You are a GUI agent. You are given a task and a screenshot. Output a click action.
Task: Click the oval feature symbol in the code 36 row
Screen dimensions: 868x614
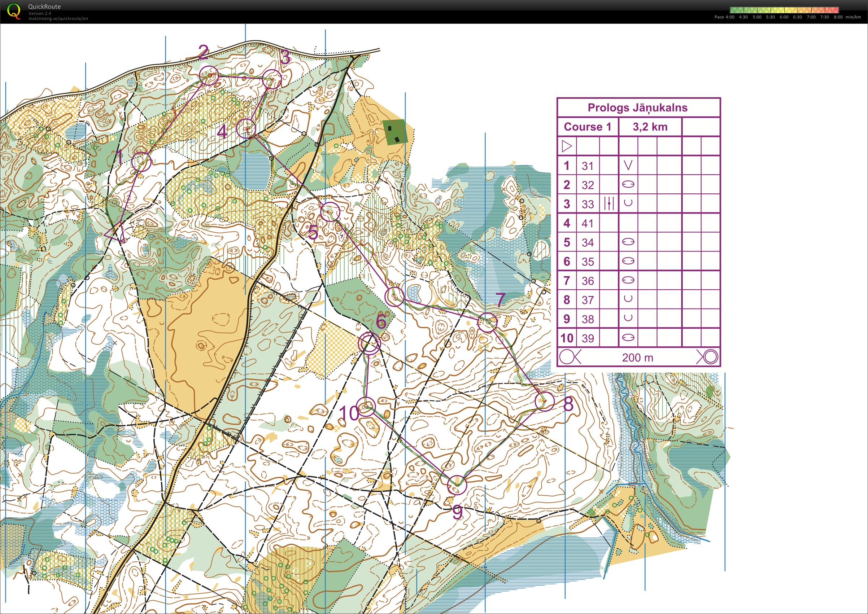pyautogui.click(x=628, y=280)
